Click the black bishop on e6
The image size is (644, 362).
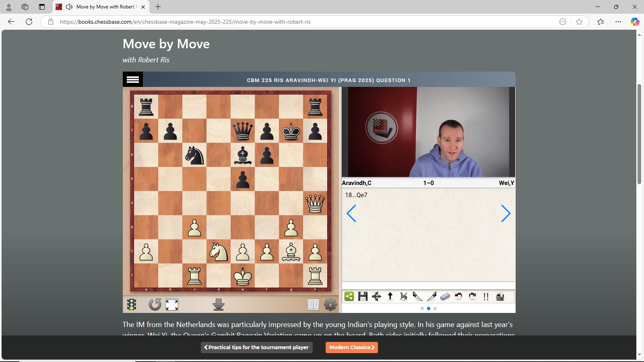tap(243, 155)
